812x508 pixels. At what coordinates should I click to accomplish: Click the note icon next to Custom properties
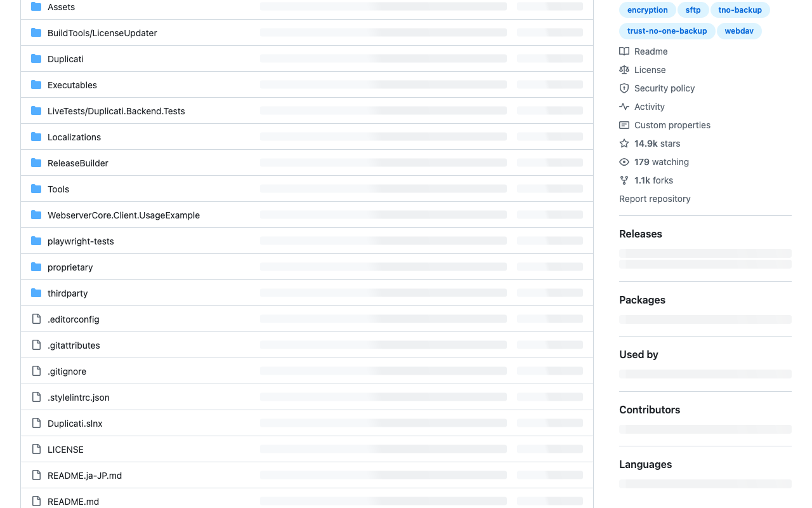click(624, 125)
